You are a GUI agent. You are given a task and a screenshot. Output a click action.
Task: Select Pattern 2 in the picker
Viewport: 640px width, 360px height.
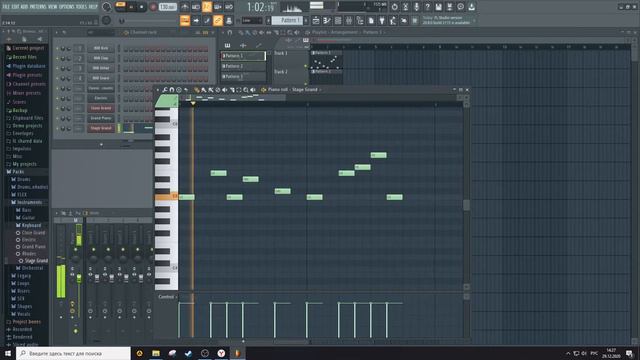244,66
